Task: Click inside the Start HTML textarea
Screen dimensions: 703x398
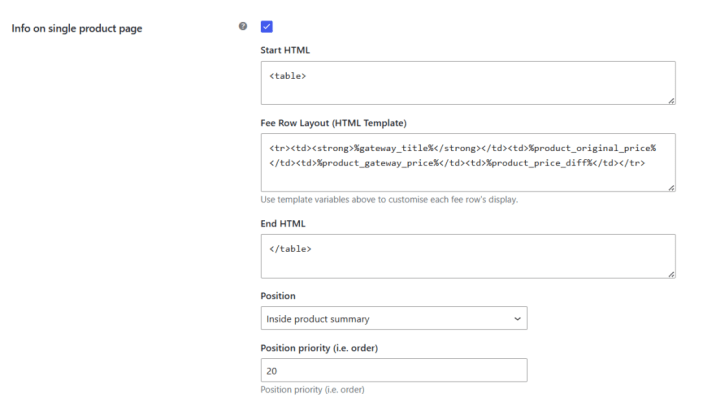Action: 468,83
